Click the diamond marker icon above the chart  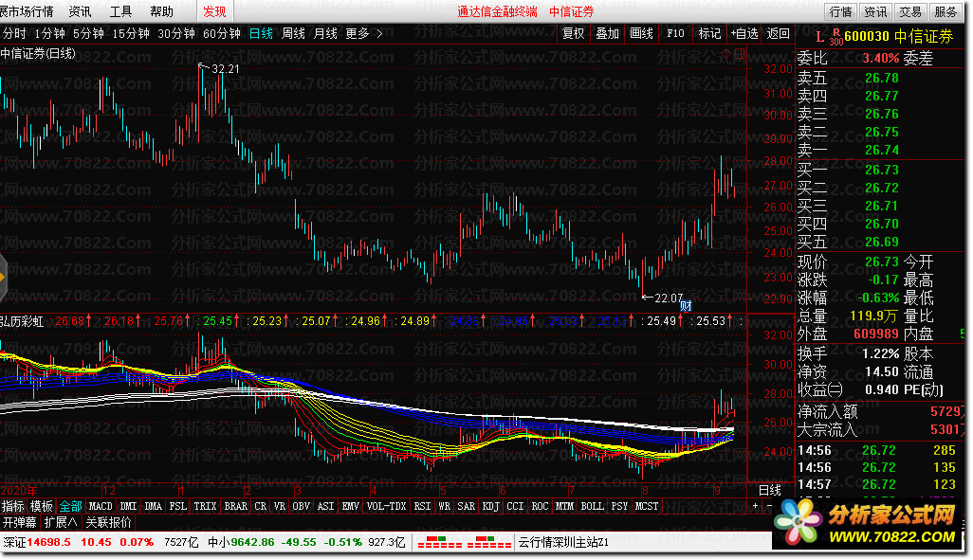point(726,54)
